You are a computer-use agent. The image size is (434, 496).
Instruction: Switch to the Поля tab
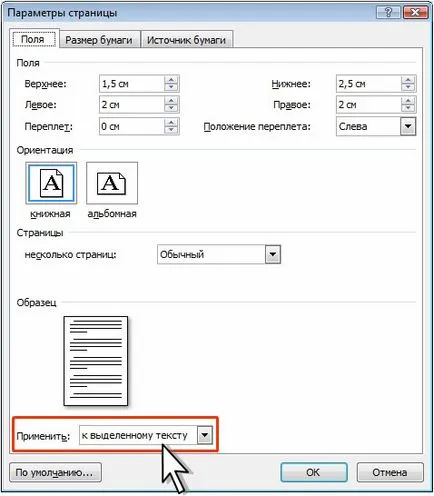point(34,39)
